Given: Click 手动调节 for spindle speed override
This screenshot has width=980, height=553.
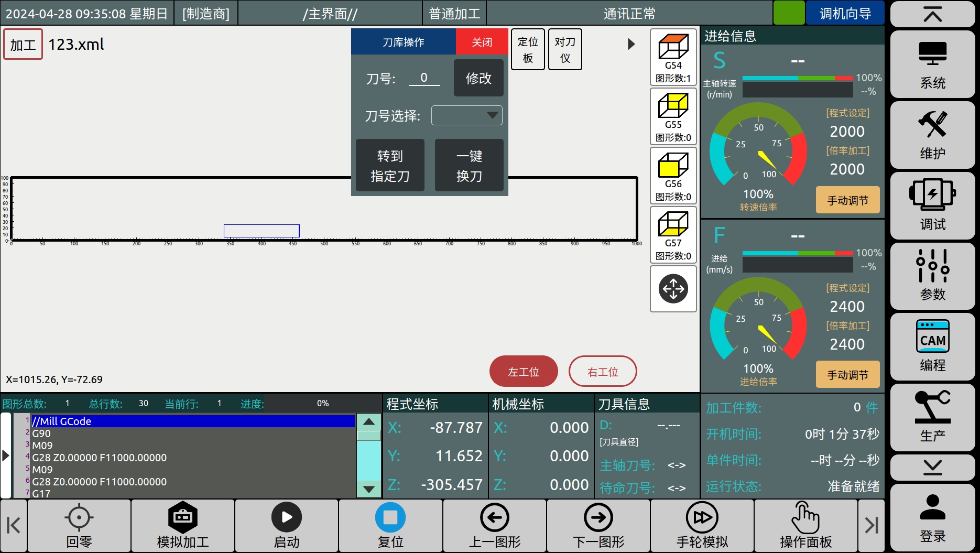Looking at the screenshot, I should [847, 200].
